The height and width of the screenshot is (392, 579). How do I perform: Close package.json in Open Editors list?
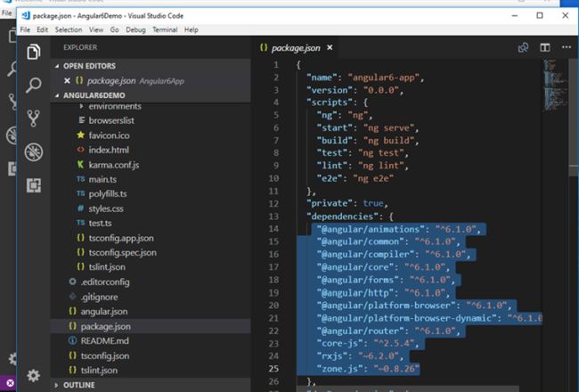(x=67, y=80)
